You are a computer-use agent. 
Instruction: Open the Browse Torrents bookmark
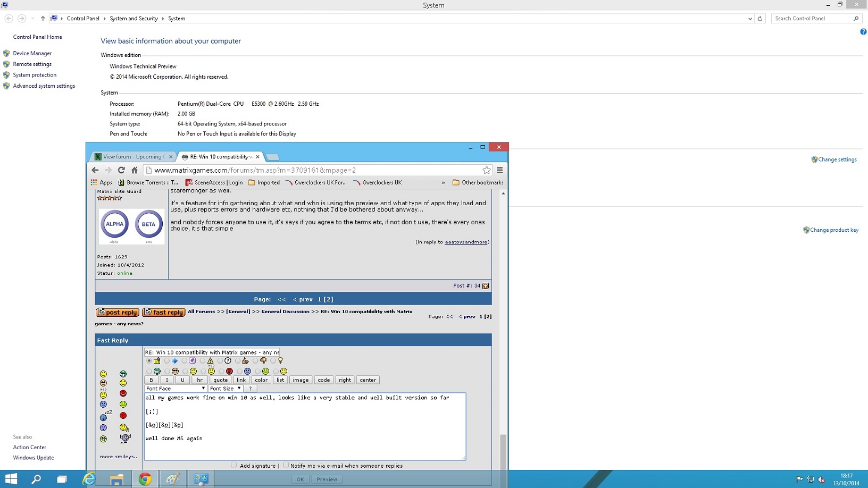[x=148, y=182]
